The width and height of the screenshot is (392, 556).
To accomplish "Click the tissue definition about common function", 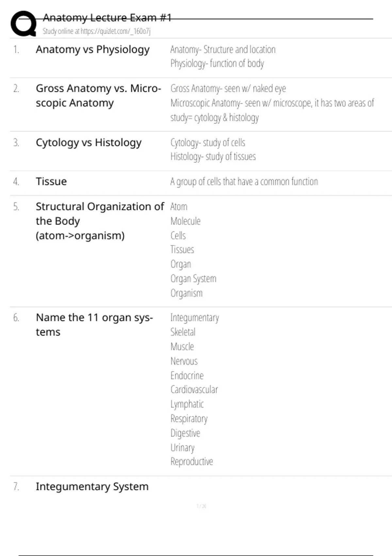I will tap(244, 182).
